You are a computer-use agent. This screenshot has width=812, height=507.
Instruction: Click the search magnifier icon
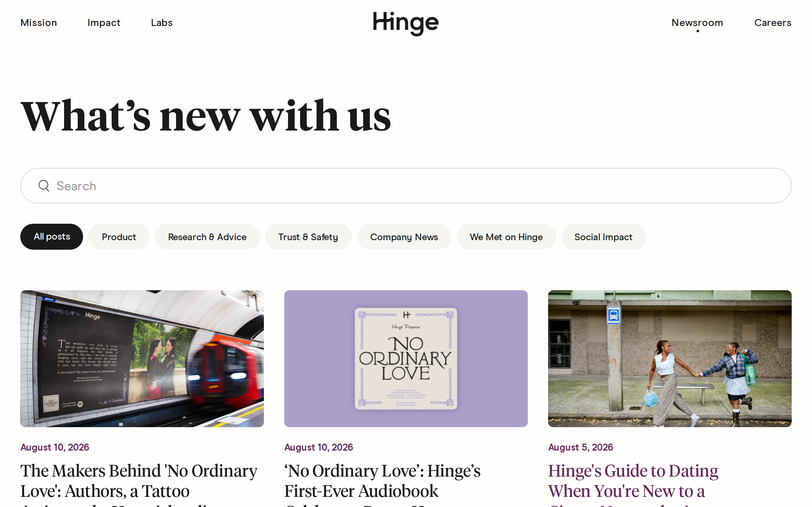pos(44,186)
